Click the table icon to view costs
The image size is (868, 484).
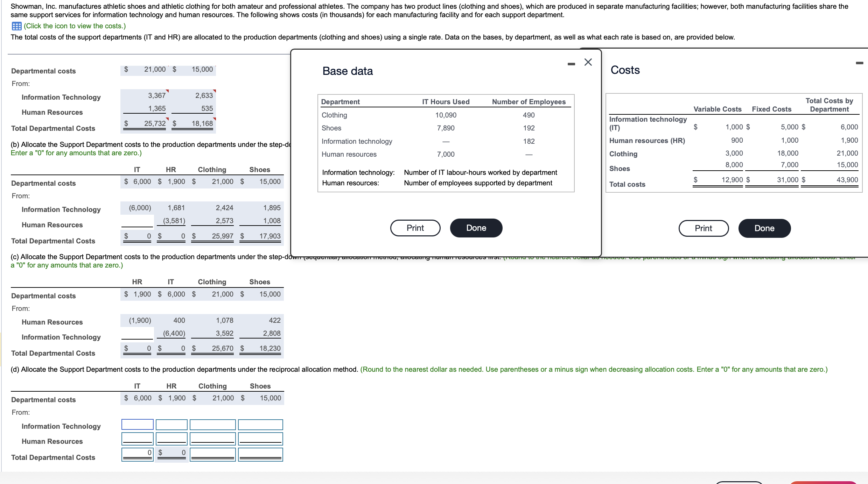[16, 26]
